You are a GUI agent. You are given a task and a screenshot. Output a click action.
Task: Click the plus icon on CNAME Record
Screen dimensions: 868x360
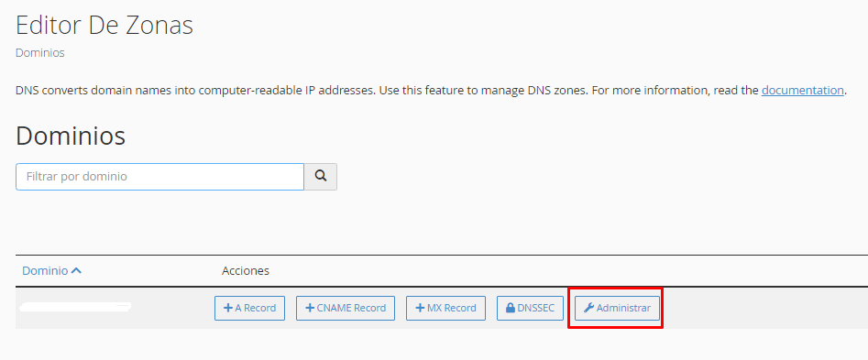[310, 308]
